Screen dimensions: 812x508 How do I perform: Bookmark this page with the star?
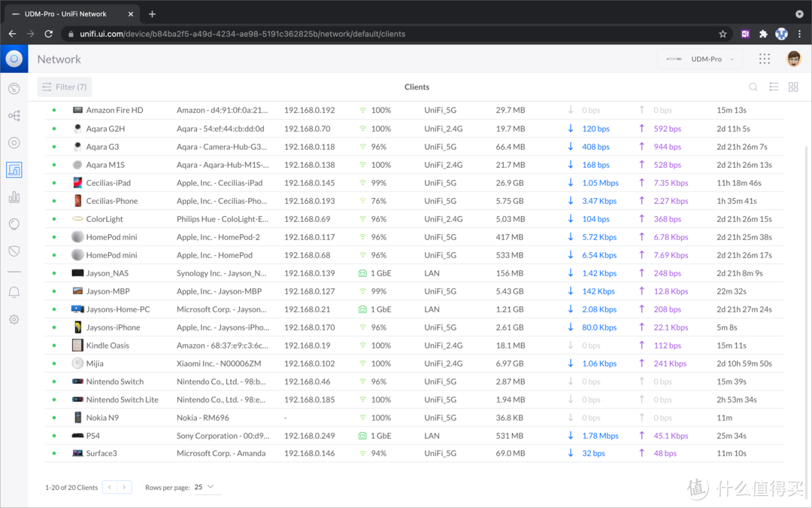tap(723, 34)
